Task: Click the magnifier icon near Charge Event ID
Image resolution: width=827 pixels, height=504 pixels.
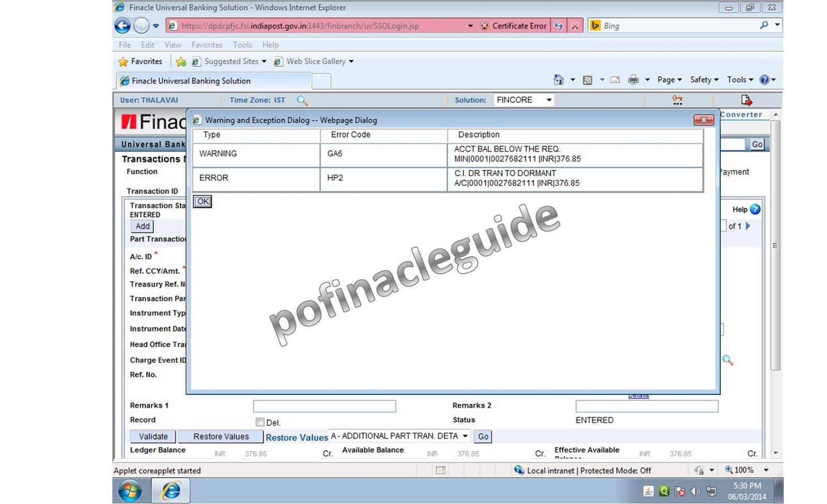Action: pyautogui.click(x=729, y=360)
